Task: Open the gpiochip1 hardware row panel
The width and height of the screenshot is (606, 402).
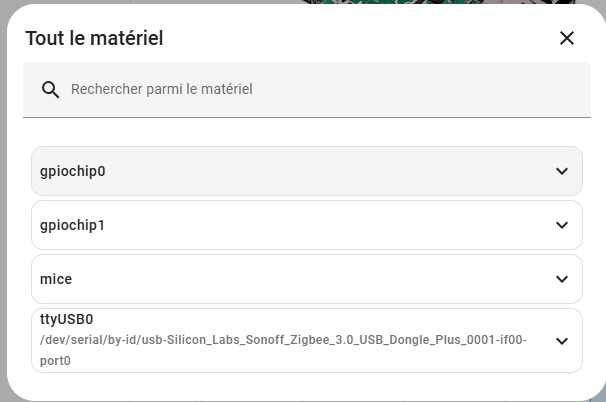Action: tap(300, 225)
